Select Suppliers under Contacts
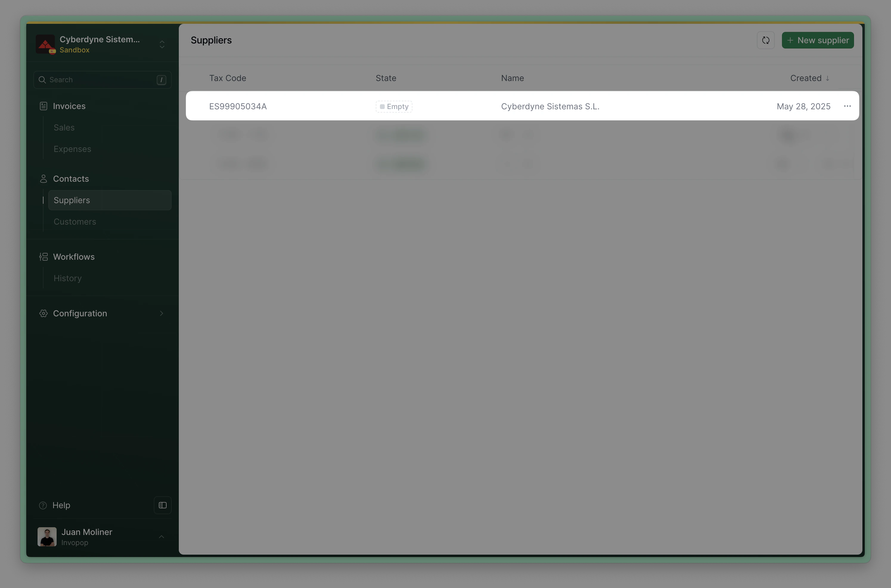 72,200
